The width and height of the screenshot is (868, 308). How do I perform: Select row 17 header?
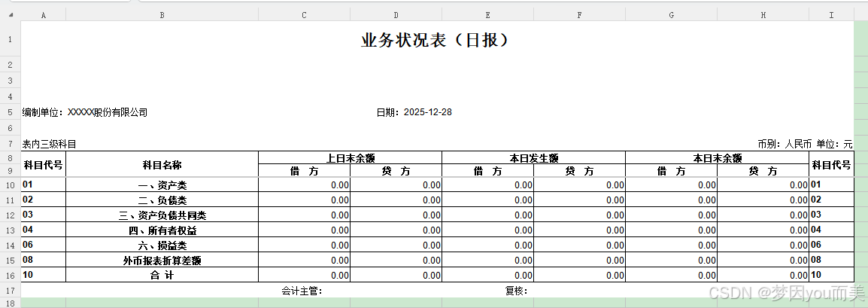[x=11, y=290]
